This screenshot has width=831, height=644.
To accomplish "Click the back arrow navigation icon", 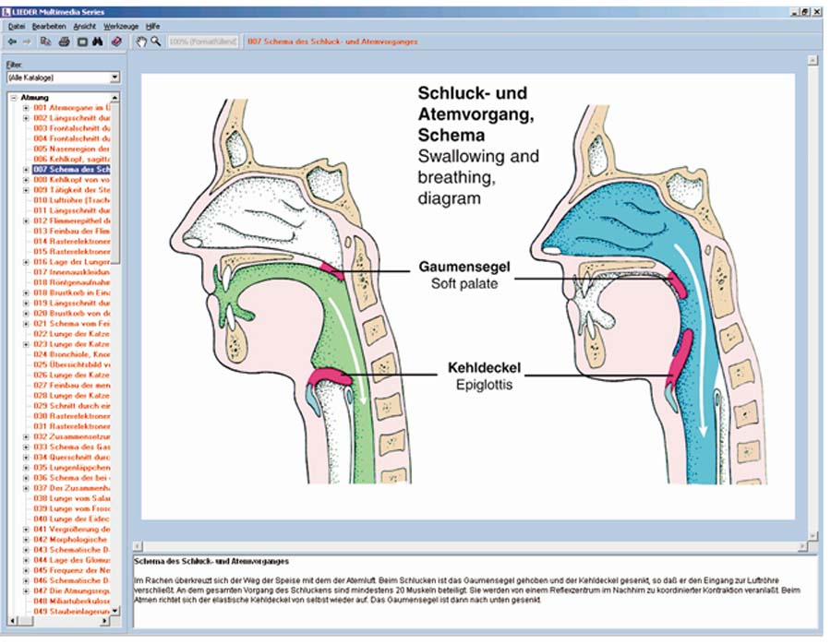I will (11, 42).
